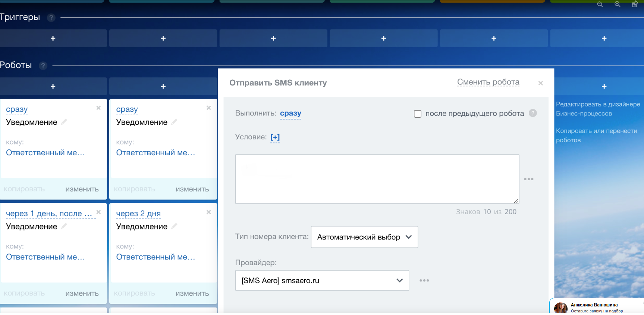
Task: Open the Тип номера клиента dropdown
Action: (364, 237)
